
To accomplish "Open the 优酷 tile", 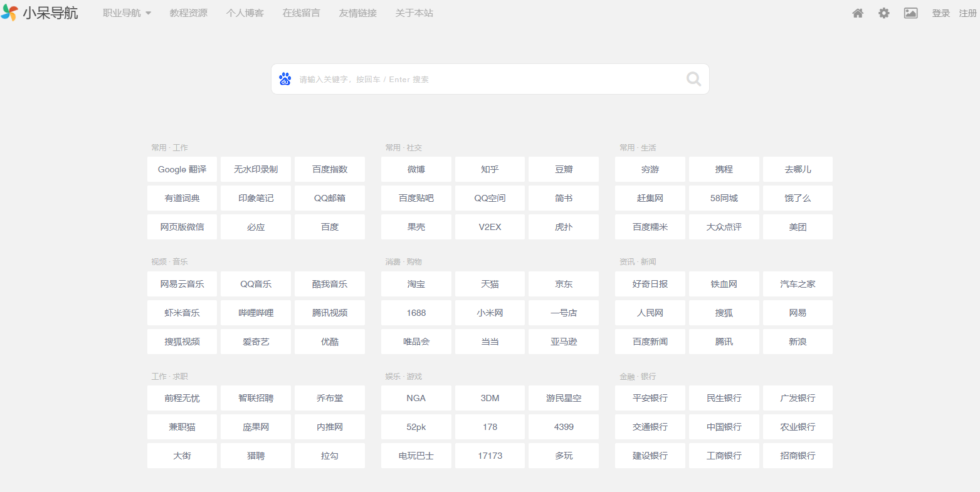I will pyautogui.click(x=330, y=342).
